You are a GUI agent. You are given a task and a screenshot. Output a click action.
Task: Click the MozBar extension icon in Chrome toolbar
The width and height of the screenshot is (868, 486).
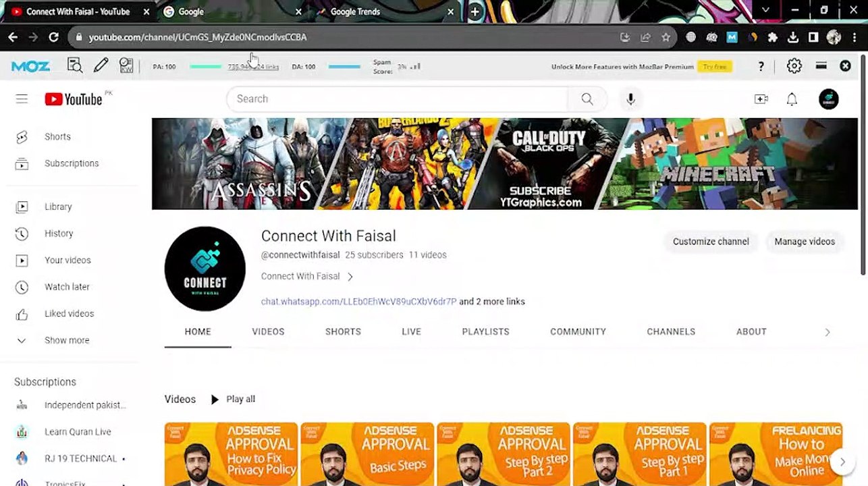tap(732, 37)
